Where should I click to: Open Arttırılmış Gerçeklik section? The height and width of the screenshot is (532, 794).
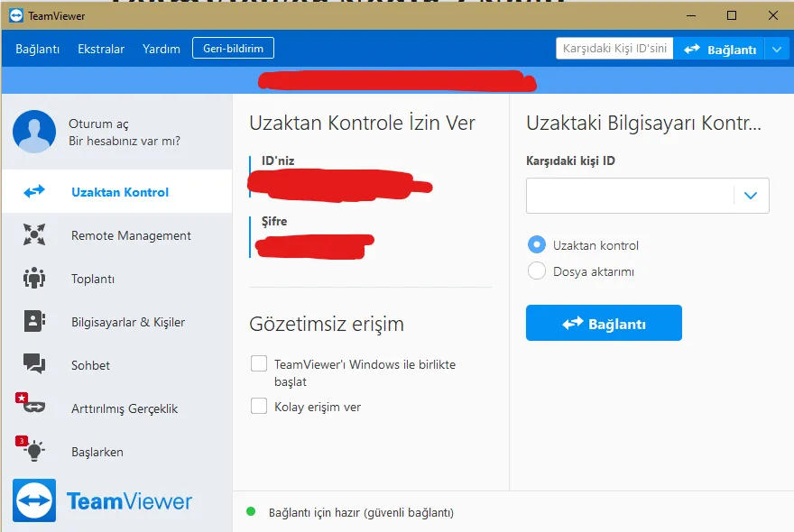(x=117, y=408)
